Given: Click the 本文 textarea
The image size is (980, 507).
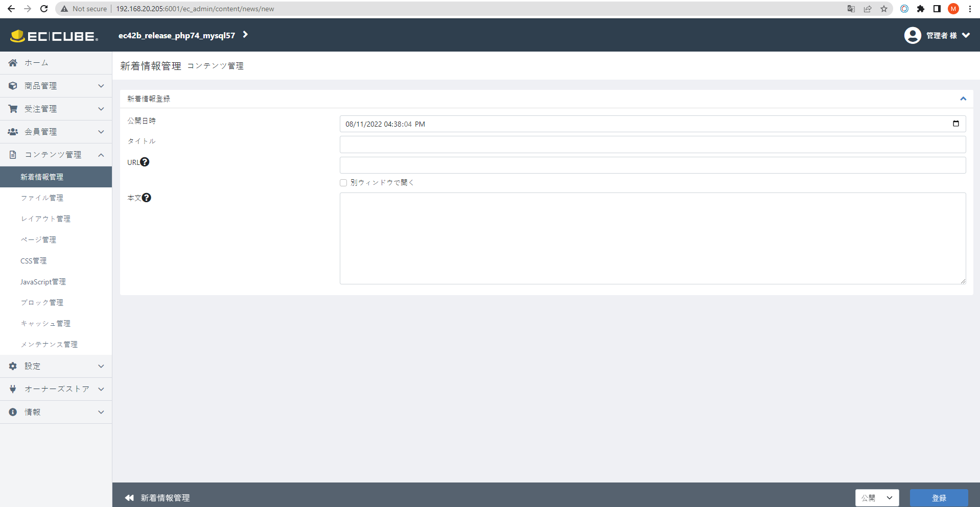Looking at the screenshot, I should [652, 238].
